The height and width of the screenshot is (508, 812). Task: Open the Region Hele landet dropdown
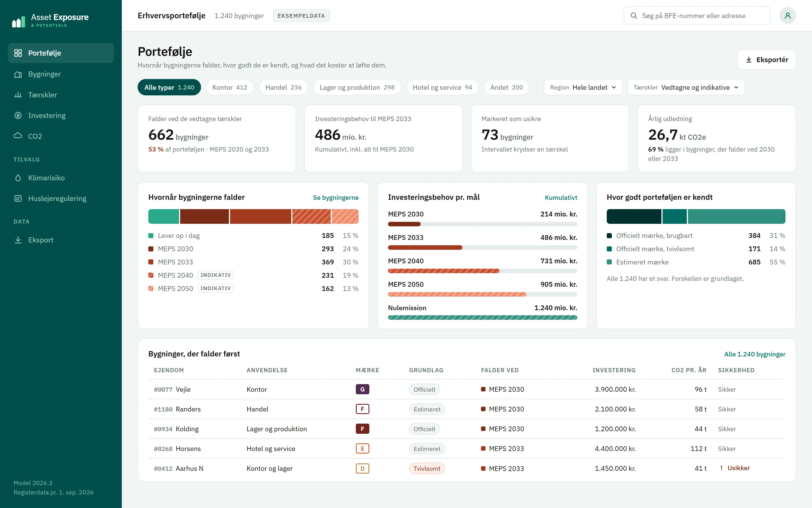583,87
